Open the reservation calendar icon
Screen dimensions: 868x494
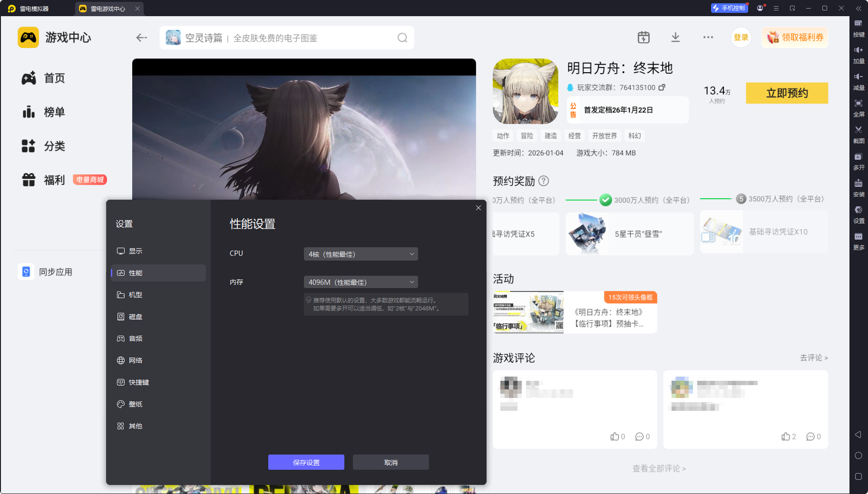tap(644, 37)
